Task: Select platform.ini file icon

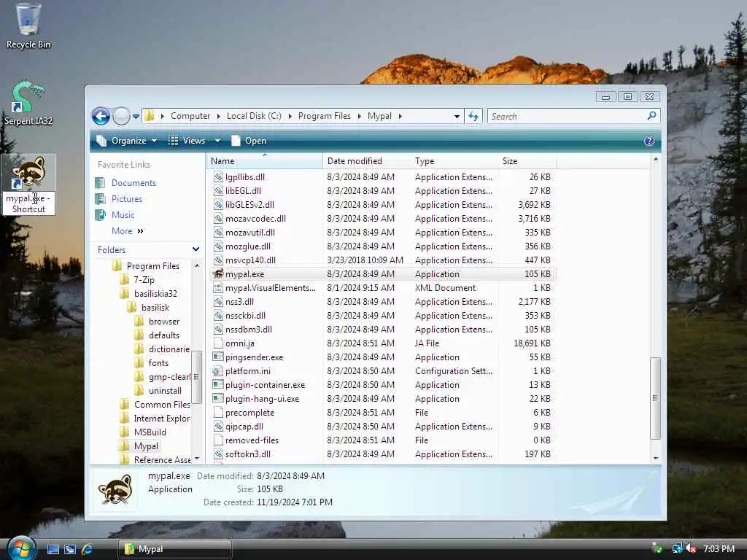Action: [x=217, y=371]
